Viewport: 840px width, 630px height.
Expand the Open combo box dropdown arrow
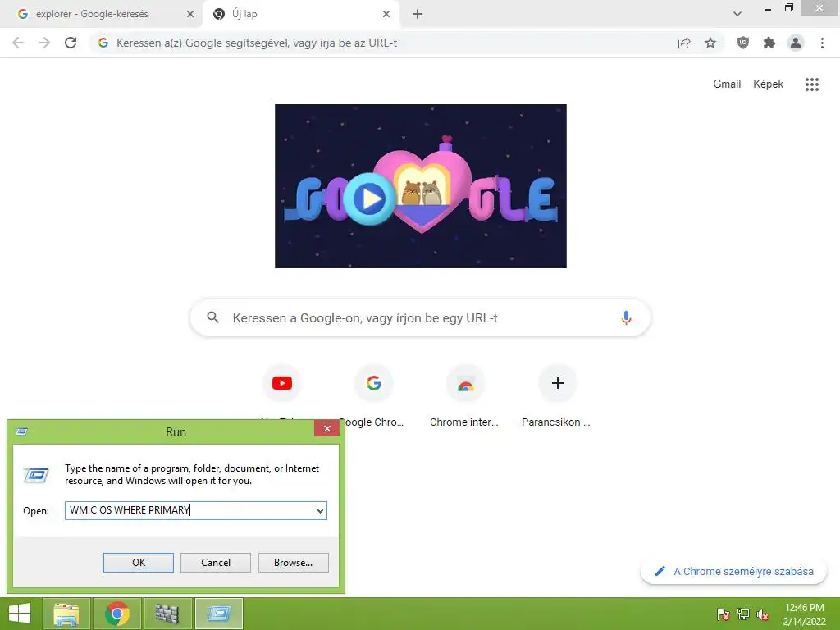[320, 510]
